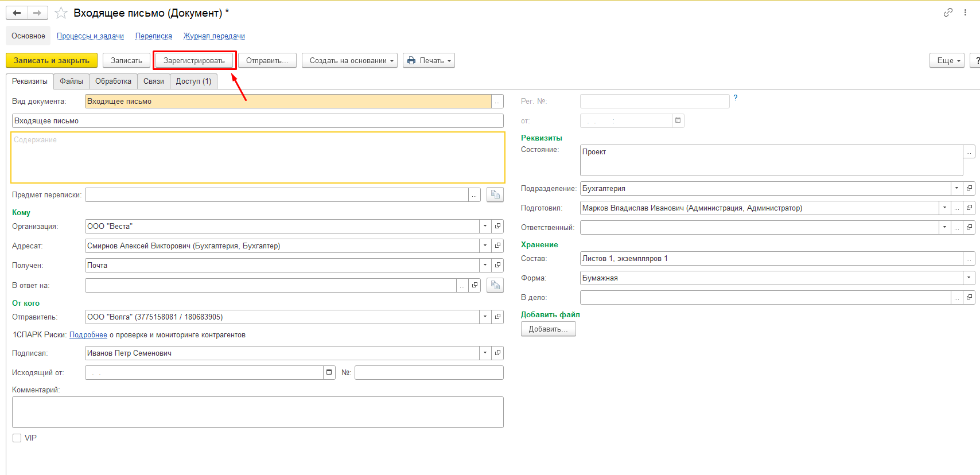980x475 pixels.
Task: Copy link using the chain icon
Action: [948, 13]
